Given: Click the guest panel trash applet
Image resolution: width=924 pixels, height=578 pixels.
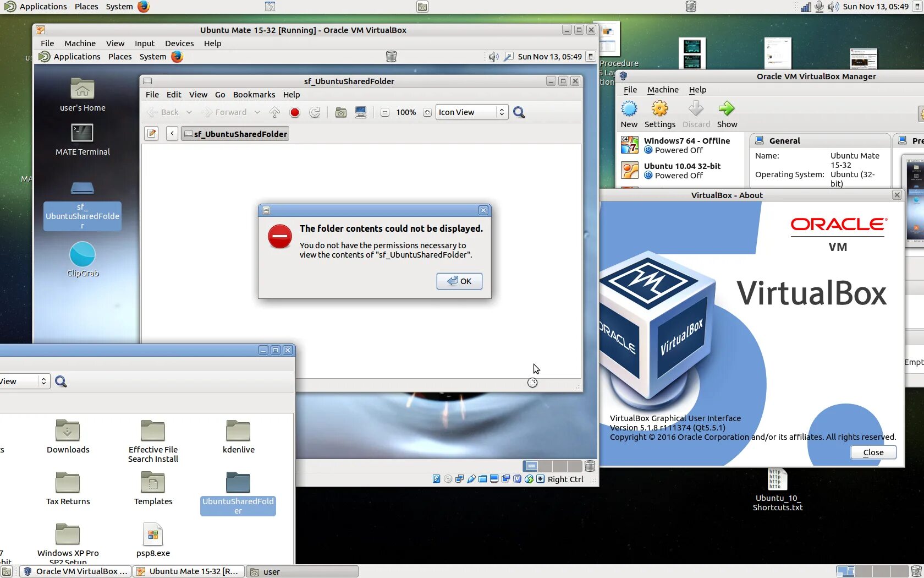Looking at the screenshot, I should point(391,56).
